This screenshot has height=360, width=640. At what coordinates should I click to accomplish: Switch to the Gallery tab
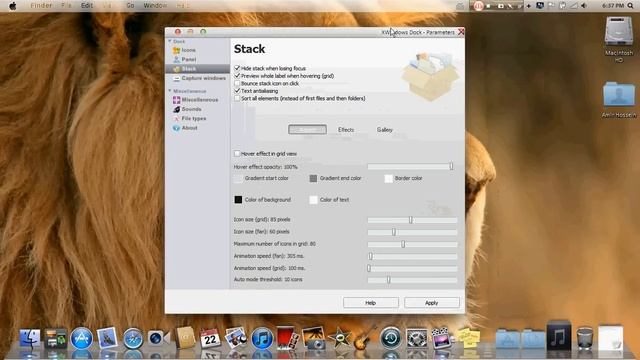[x=384, y=129]
